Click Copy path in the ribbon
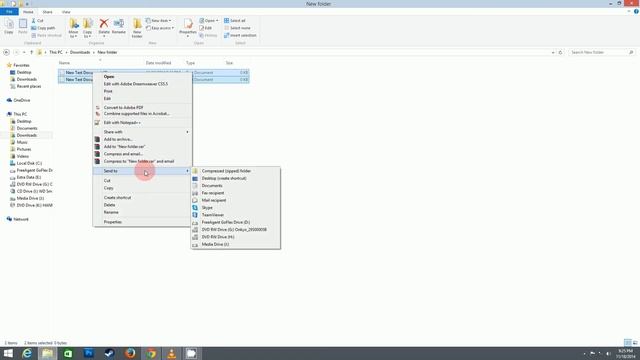Screen dimensions: 640x360 (x=43, y=28)
